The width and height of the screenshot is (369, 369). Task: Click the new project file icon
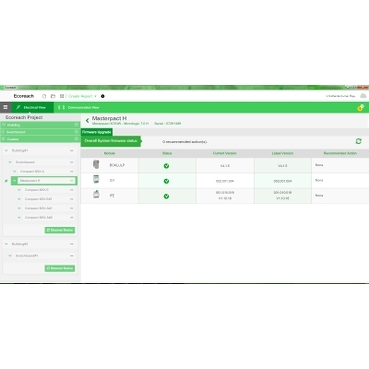click(44, 96)
